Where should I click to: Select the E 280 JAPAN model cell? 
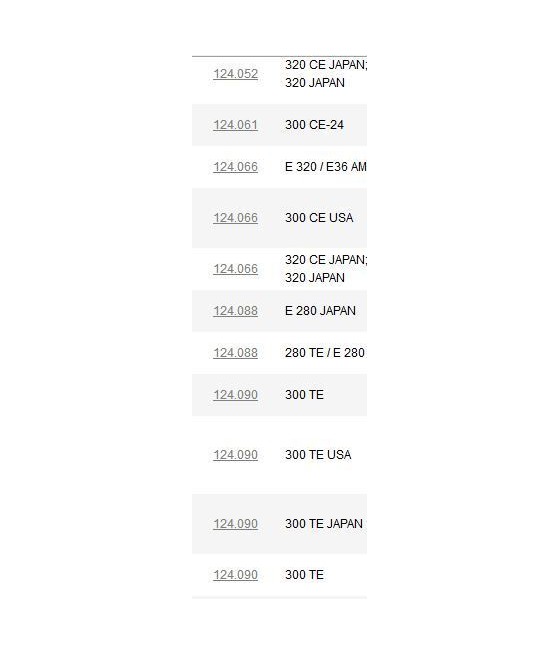[x=320, y=311]
